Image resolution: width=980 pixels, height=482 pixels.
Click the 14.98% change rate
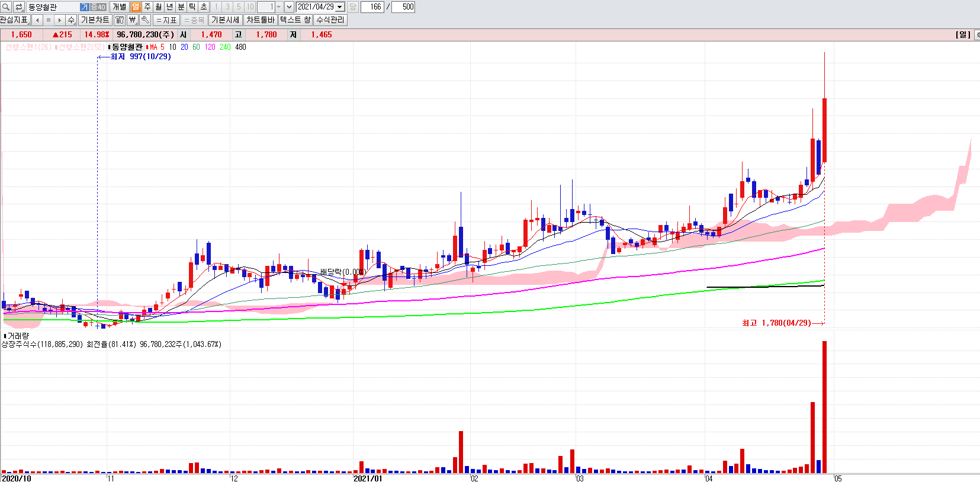97,35
